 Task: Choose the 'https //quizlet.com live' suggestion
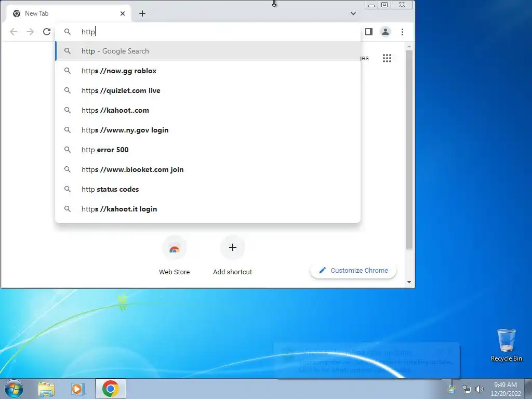point(208,90)
